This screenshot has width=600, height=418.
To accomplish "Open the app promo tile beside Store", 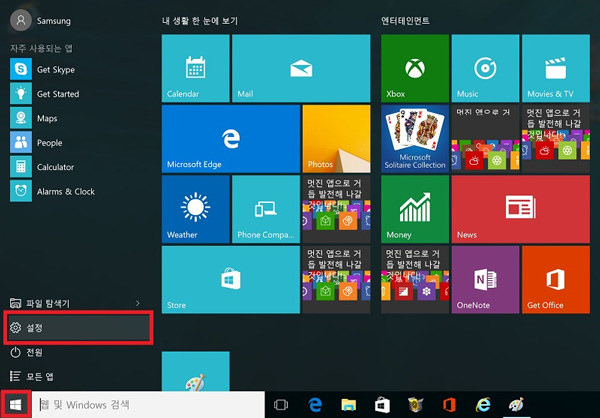I will tap(336, 279).
